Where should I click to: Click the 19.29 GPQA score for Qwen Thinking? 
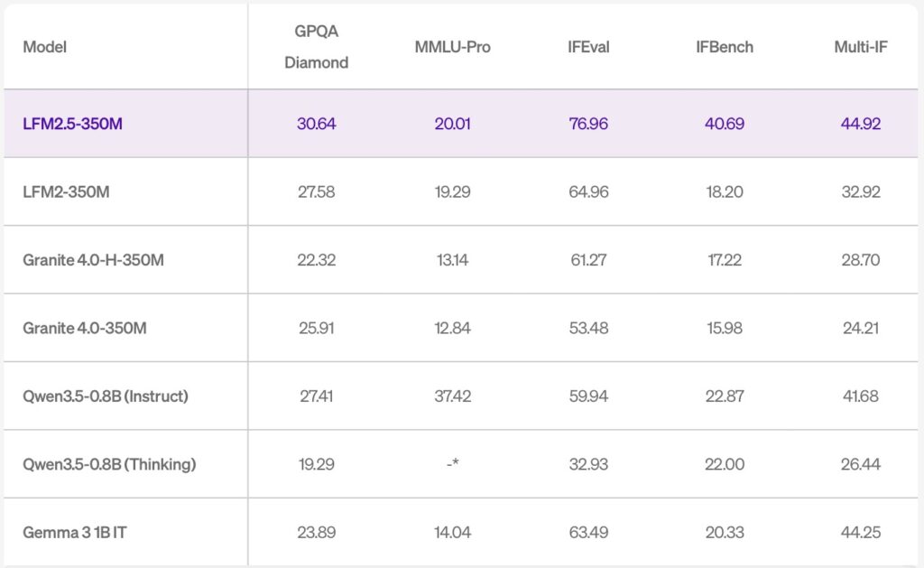pos(316,464)
